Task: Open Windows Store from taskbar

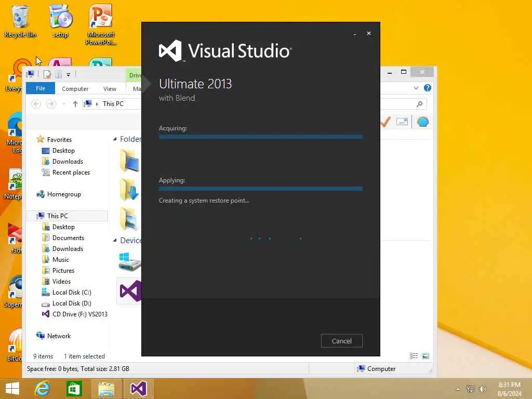Action: click(x=74, y=389)
